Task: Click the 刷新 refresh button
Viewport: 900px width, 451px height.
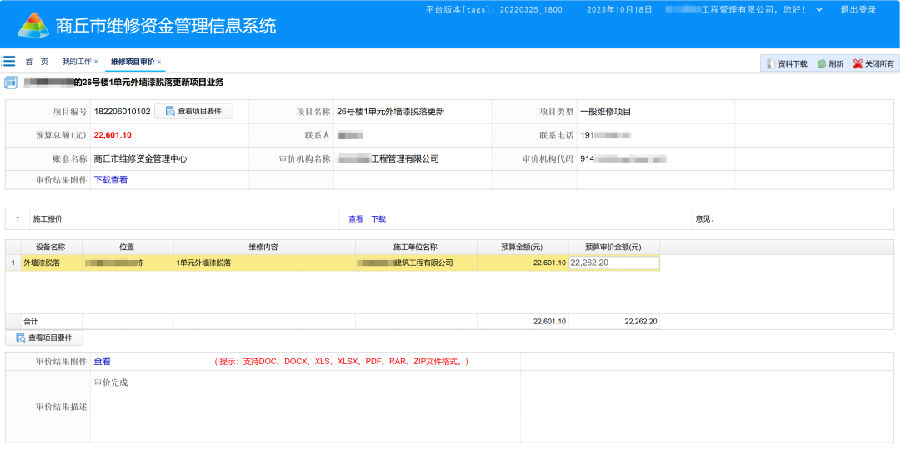Action: tap(829, 63)
